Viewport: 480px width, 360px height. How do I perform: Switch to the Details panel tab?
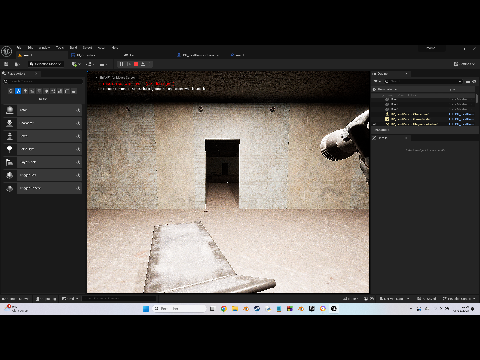click(x=380, y=138)
